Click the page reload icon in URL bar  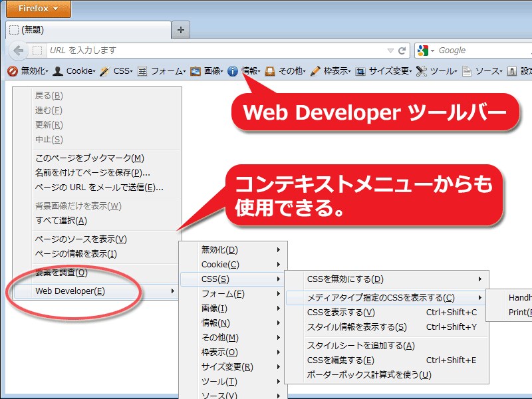tap(402, 51)
